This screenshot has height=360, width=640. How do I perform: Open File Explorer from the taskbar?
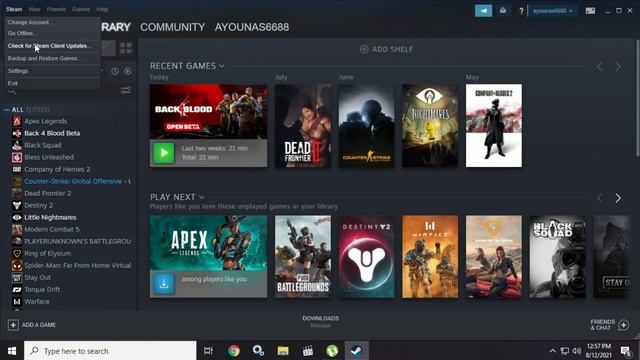click(x=283, y=351)
